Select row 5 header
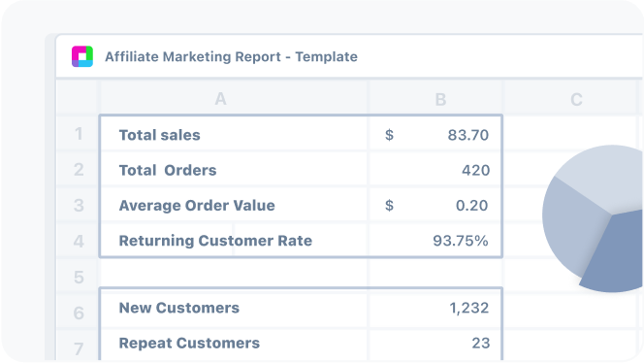 pyautogui.click(x=78, y=277)
